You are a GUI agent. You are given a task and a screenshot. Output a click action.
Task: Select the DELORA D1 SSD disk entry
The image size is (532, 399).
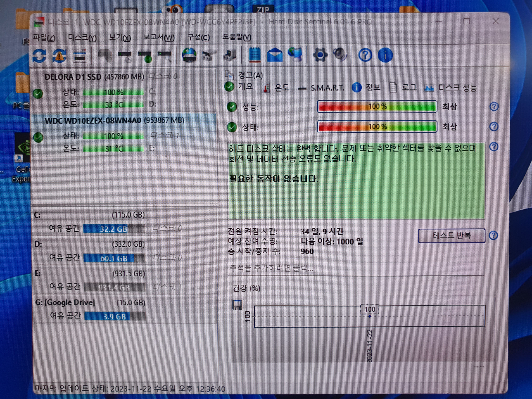point(124,90)
